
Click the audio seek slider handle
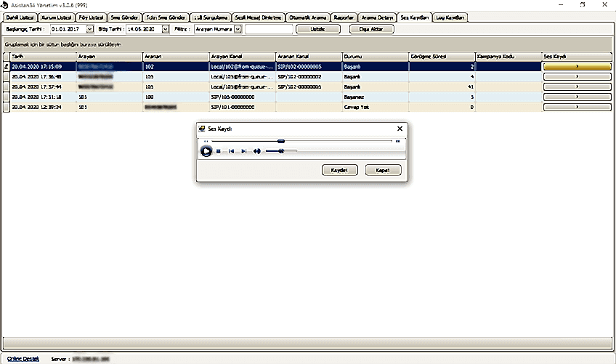281,141
